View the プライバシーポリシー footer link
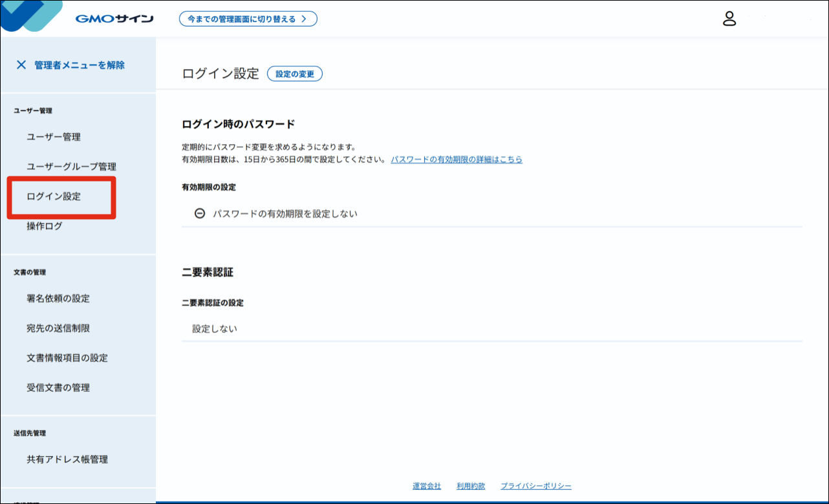The height and width of the screenshot is (504, 829). pos(536,486)
